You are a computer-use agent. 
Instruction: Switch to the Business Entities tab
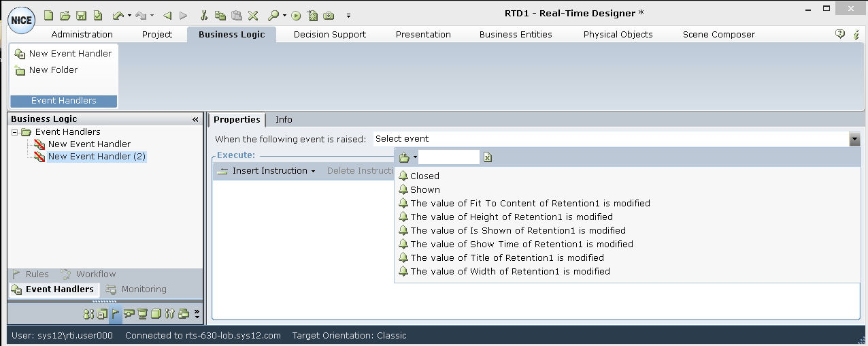point(516,34)
